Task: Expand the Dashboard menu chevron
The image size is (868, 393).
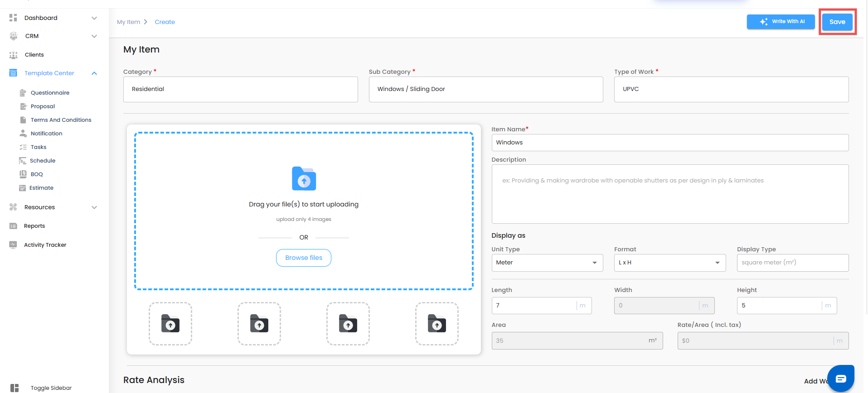Action: 94,18
